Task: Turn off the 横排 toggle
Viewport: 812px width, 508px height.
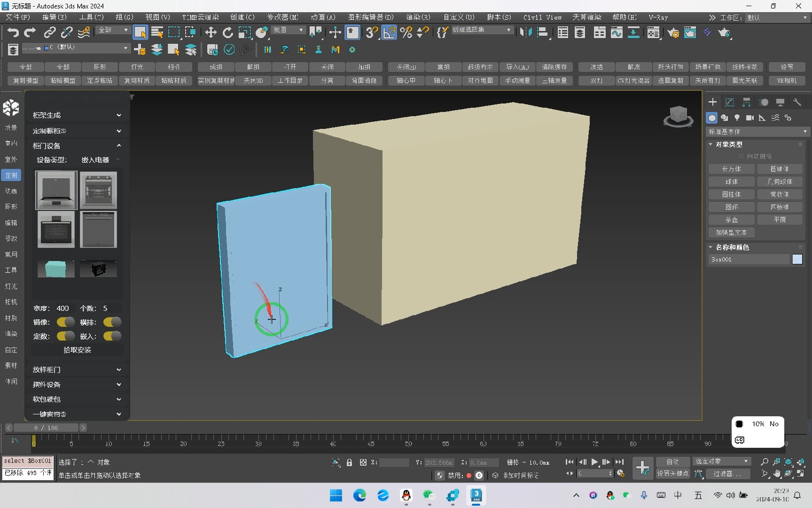Action: click(x=112, y=322)
